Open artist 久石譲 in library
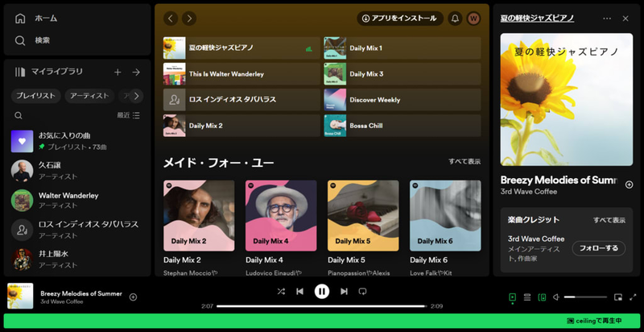 [76, 171]
